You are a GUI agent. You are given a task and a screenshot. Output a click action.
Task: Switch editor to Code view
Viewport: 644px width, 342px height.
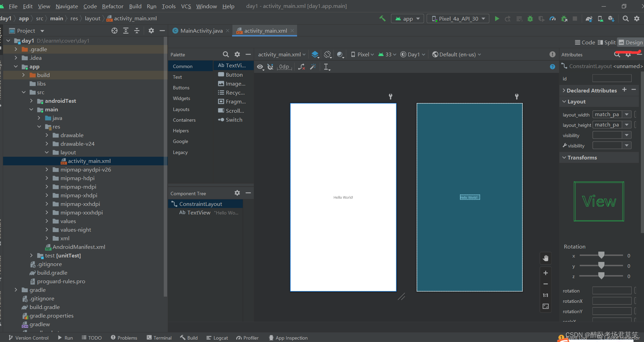585,42
